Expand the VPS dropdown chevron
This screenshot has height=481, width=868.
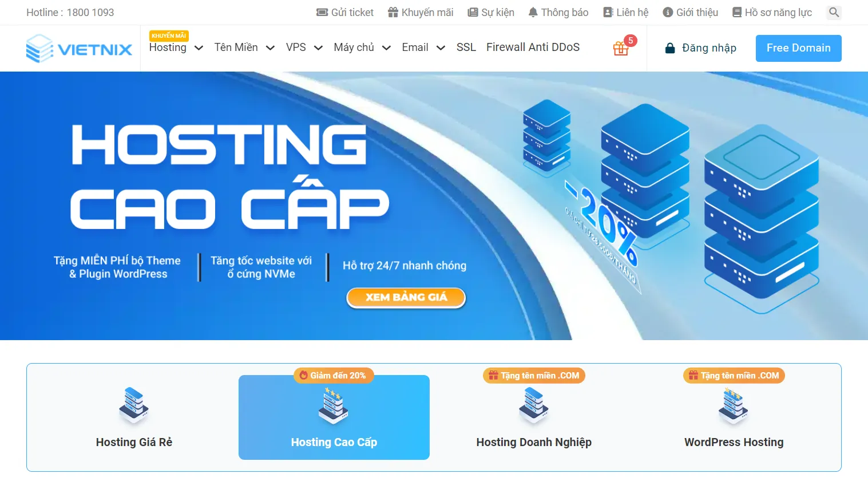click(x=319, y=48)
